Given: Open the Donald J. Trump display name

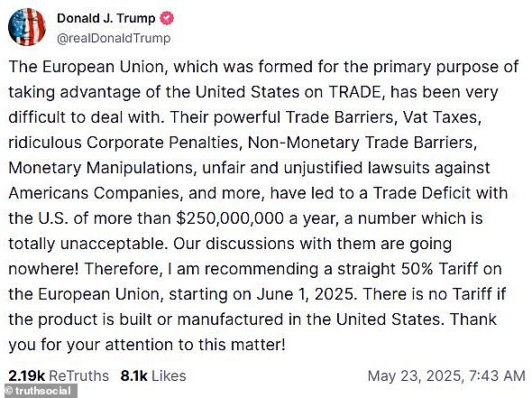Looking at the screenshot, I should (105, 18).
